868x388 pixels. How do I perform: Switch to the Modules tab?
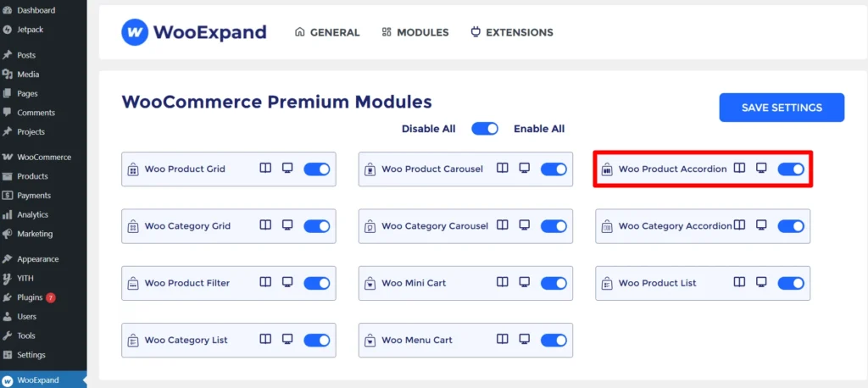coord(415,32)
